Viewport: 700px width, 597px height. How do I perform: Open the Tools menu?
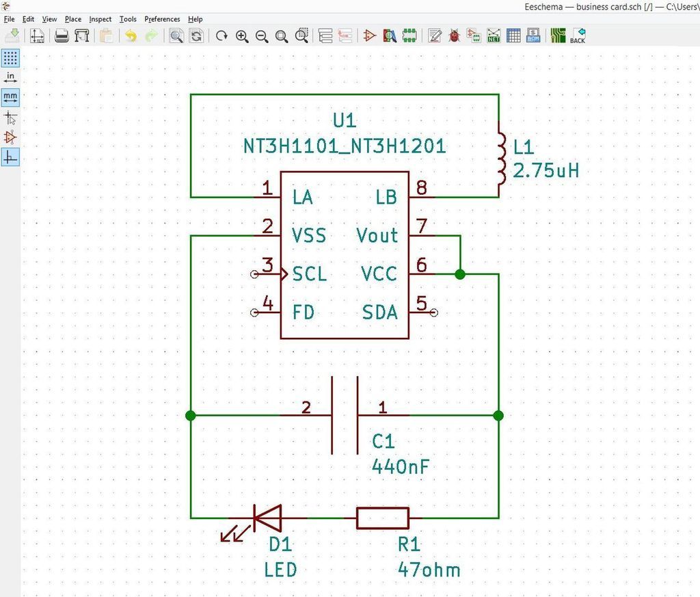[128, 19]
